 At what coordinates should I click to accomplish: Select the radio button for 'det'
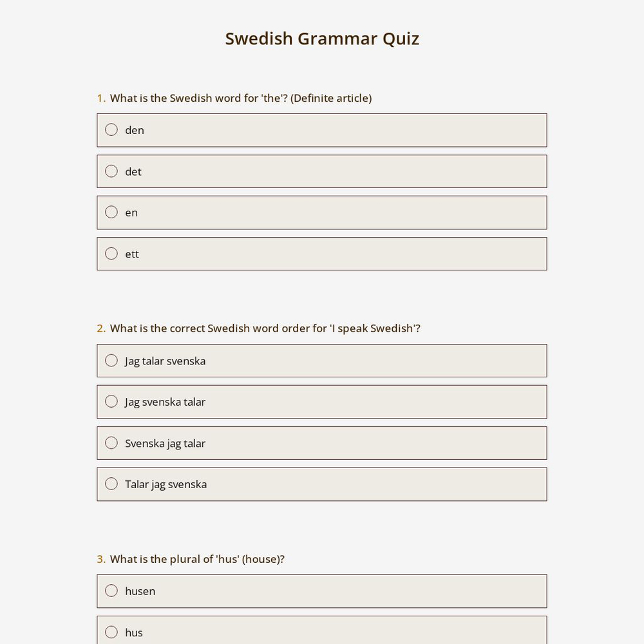111,171
